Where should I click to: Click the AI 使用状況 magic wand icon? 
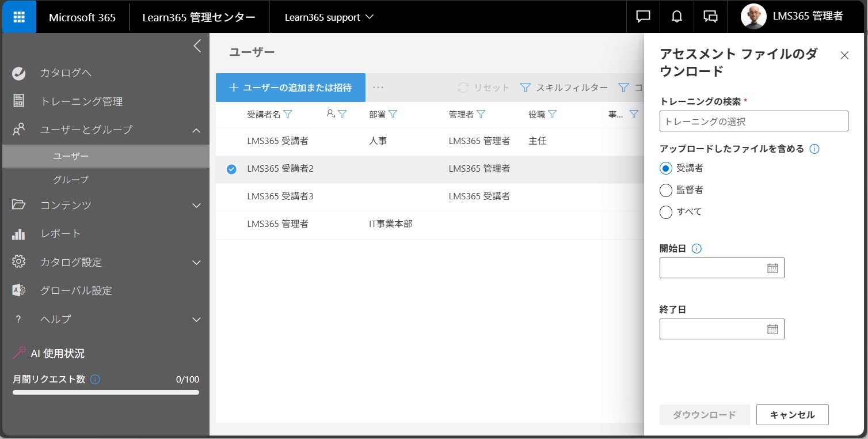20,352
